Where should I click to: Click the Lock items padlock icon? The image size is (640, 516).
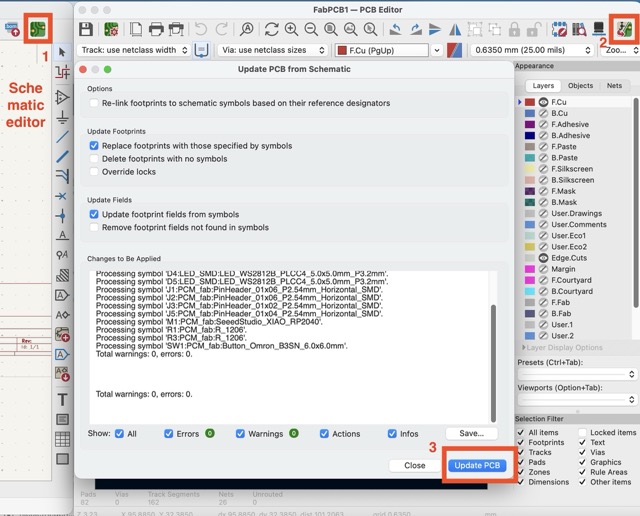pos(514,29)
